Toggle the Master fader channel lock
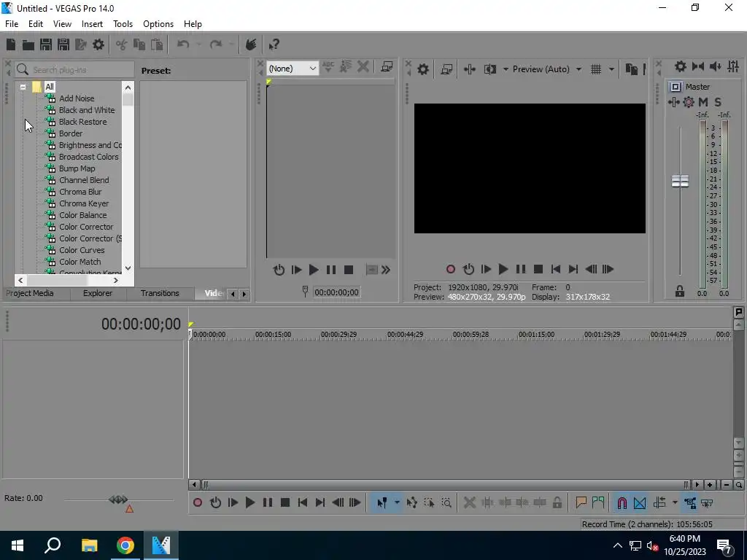Viewport: 747px width, 560px height. pyautogui.click(x=680, y=291)
